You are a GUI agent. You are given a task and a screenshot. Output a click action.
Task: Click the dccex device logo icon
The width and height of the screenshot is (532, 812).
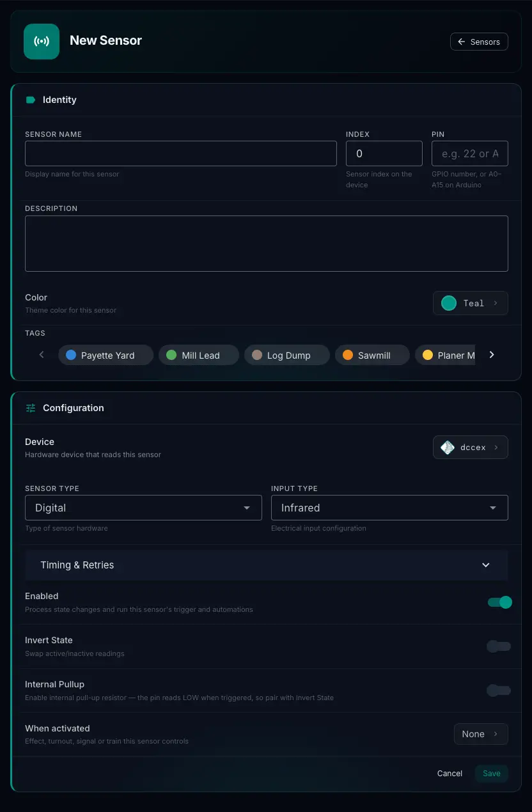448,448
